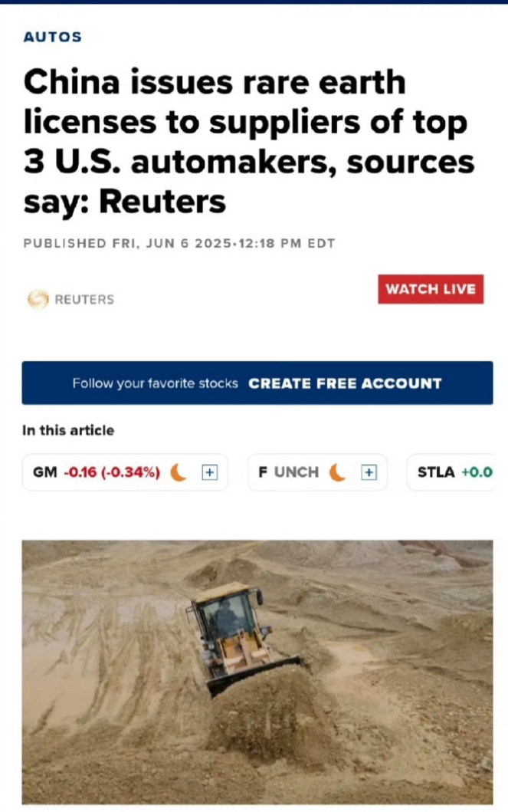Screen dimensions: 508x812
Task: Click 'Follow your favorite stocks' banner text
Action: (156, 383)
